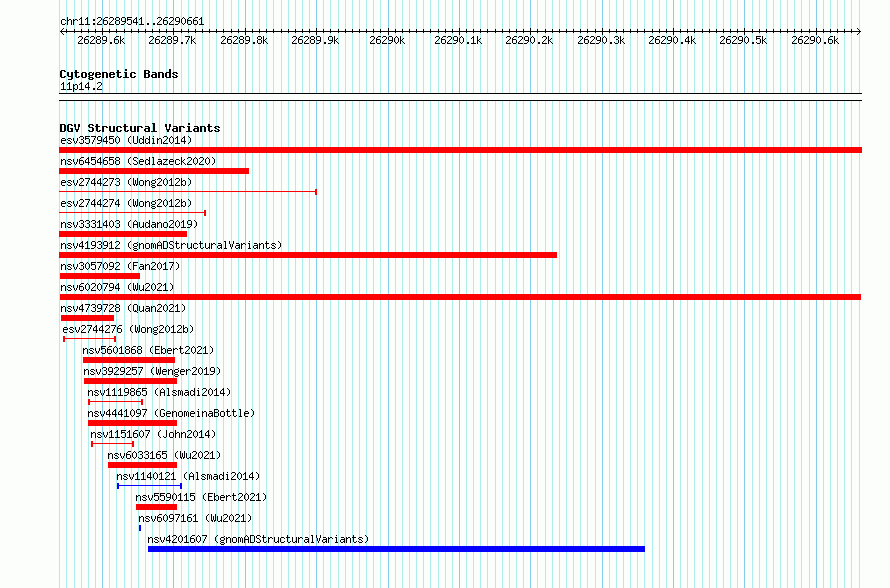This screenshot has width=890, height=588.
Task: Click the 26290.4k ruler tick label
Action: [672, 40]
